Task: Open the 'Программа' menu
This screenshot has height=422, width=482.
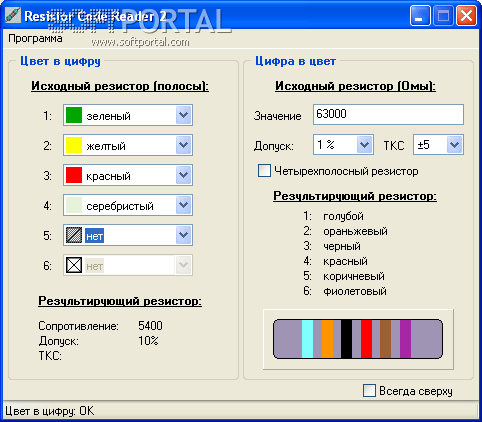Action: [x=35, y=38]
